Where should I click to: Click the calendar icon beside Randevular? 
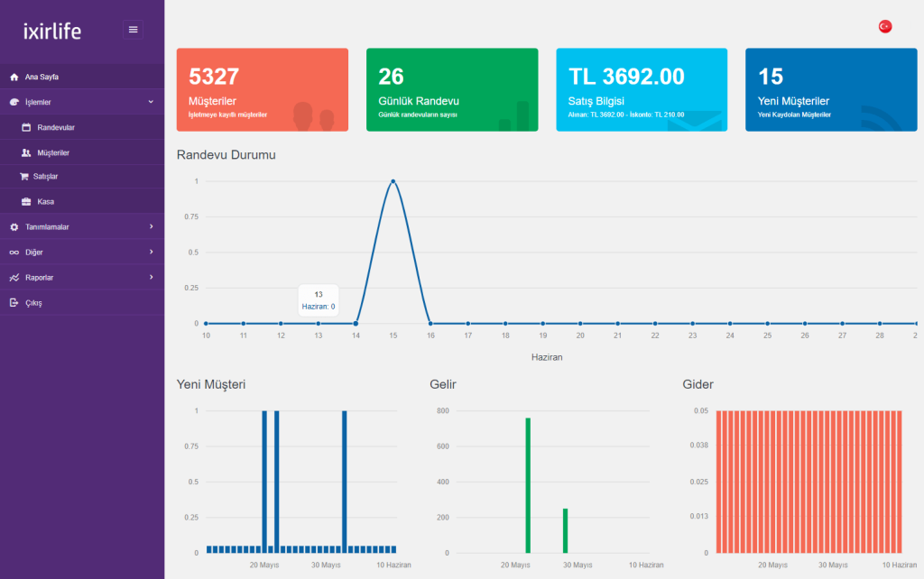click(26, 127)
